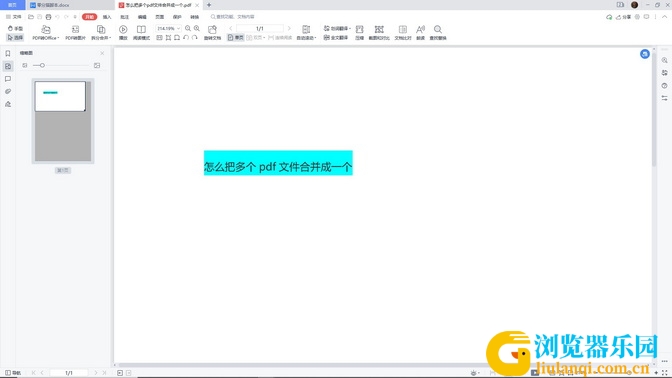Switch to reading mode

click(141, 33)
